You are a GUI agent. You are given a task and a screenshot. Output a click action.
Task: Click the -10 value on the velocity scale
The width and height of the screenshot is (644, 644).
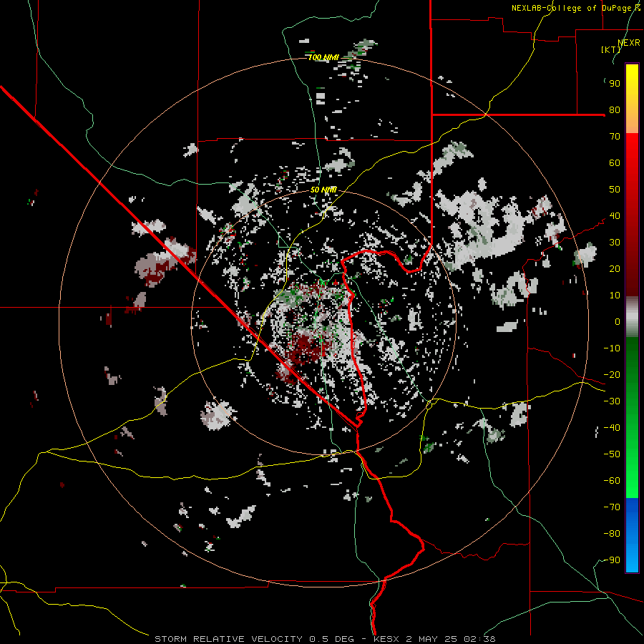612,348
